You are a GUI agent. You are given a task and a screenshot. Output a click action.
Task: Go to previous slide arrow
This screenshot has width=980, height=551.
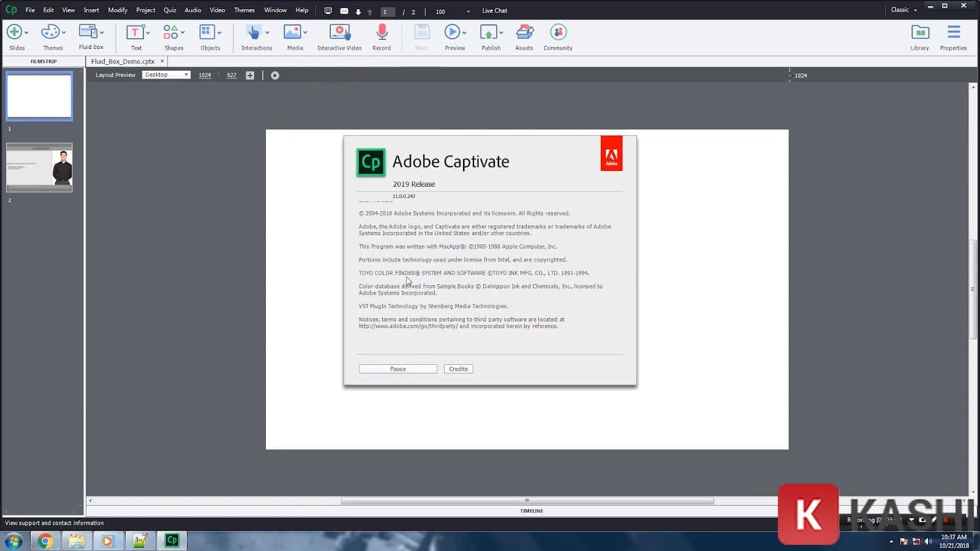click(370, 12)
